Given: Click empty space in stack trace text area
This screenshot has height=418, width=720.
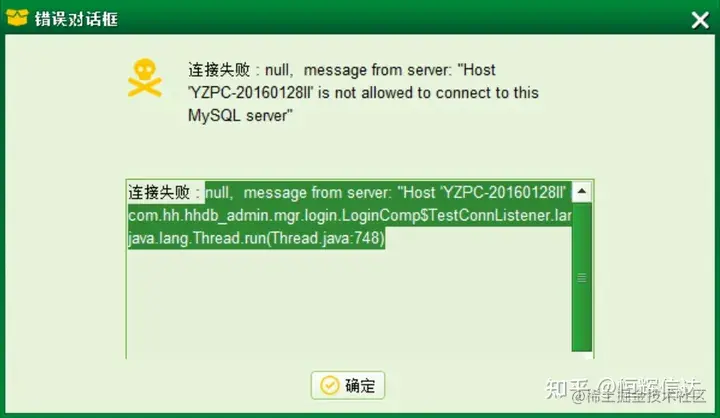Looking at the screenshot, I should pyautogui.click(x=349, y=303).
